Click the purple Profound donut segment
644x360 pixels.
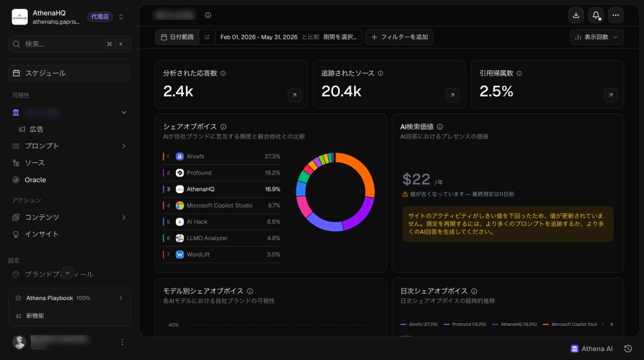pos(362,216)
